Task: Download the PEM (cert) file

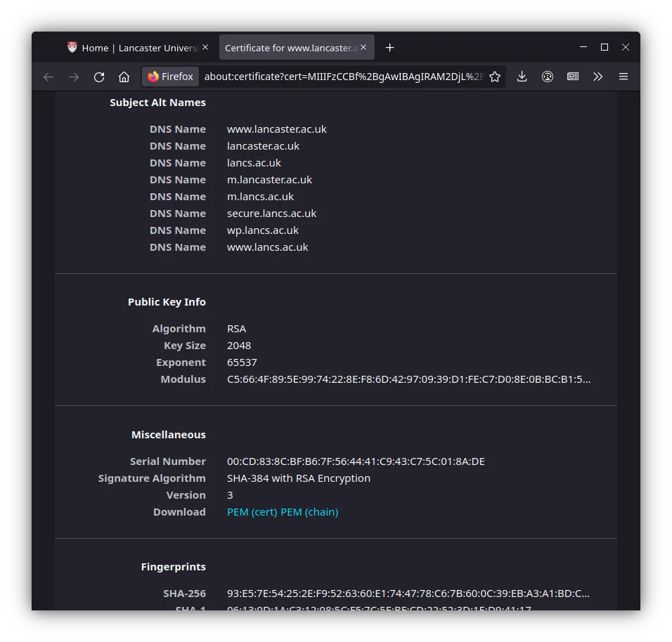Action: point(252,512)
